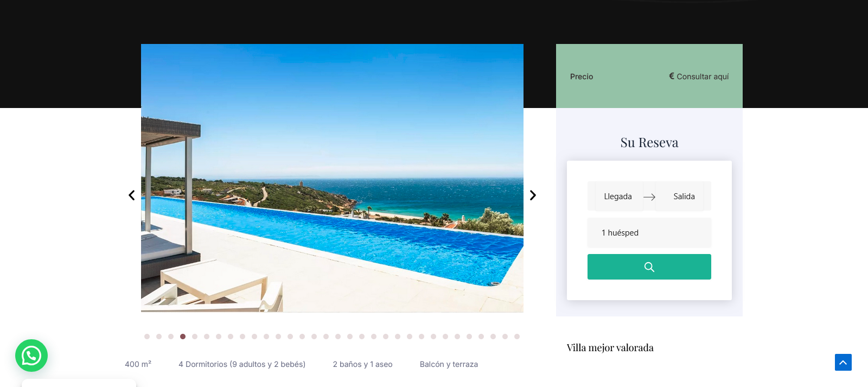Click the Villa mejor valorada heading
This screenshot has width=868, height=387.
point(610,347)
